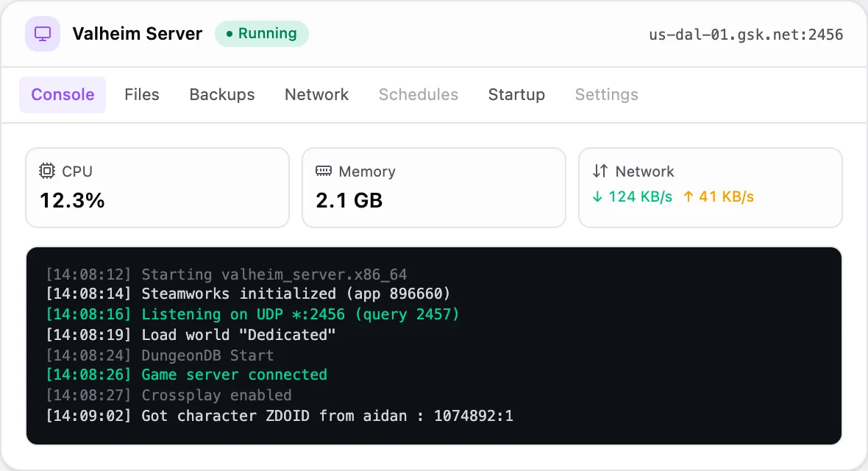The image size is (868, 471).
Task: Click the Running status badge
Action: (262, 34)
